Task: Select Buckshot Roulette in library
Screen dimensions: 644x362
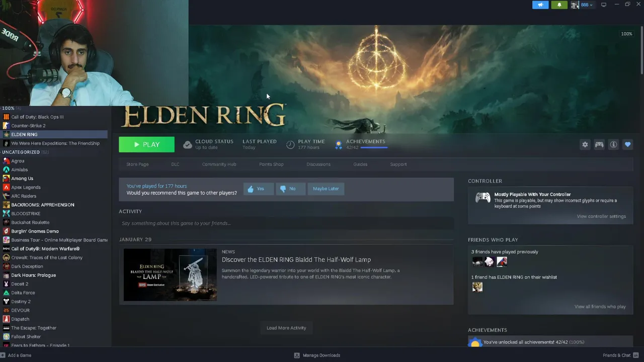Action: pyautogui.click(x=30, y=222)
